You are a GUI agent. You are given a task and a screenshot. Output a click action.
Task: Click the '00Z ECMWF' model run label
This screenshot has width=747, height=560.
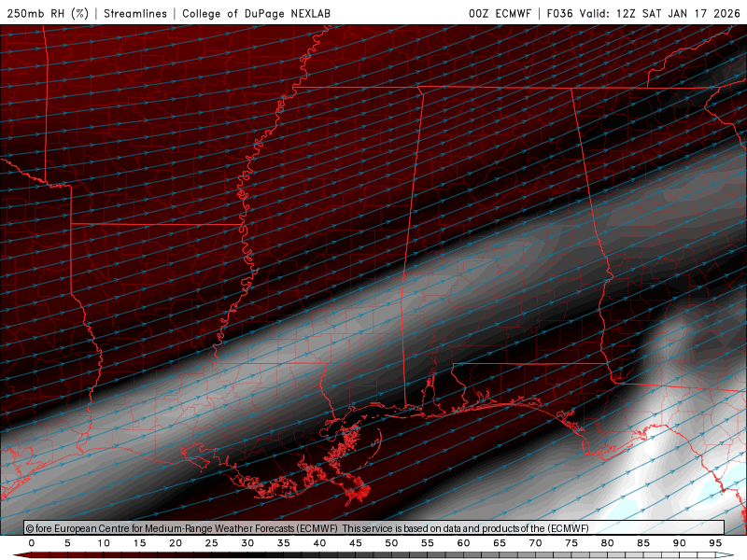(500, 13)
